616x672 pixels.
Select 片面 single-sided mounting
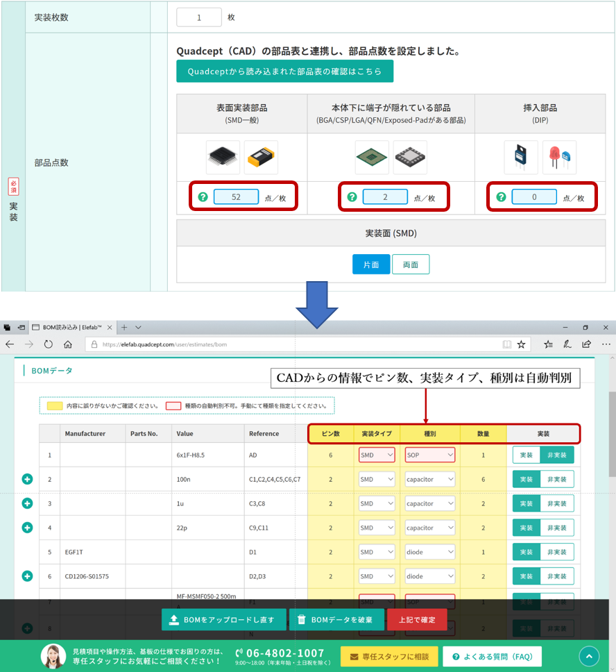pyautogui.click(x=371, y=264)
